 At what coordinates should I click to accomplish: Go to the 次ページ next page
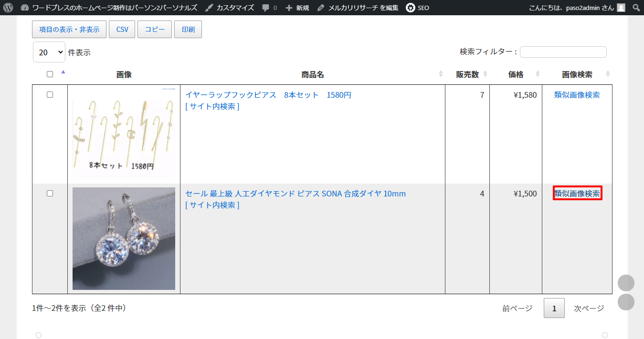click(589, 308)
